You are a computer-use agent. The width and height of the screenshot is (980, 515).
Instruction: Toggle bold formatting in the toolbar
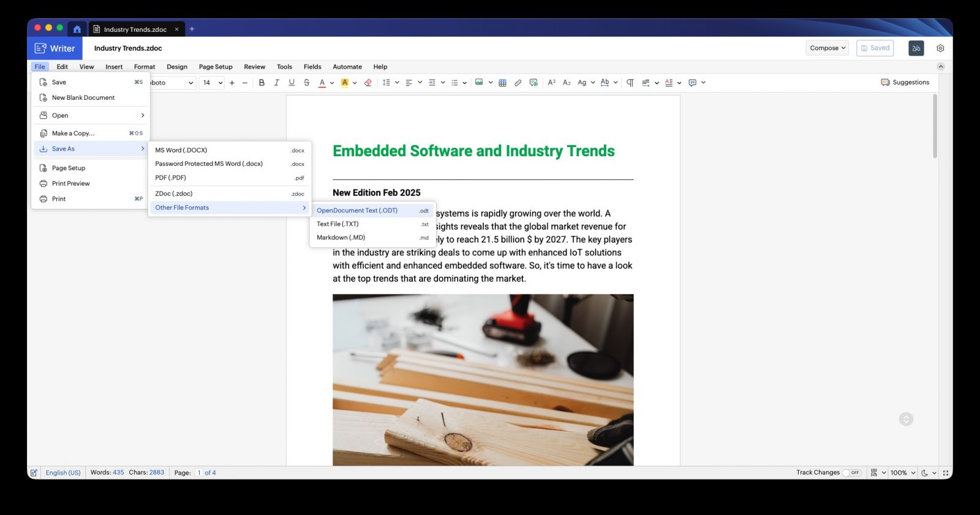pyautogui.click(x=262, y=83)
